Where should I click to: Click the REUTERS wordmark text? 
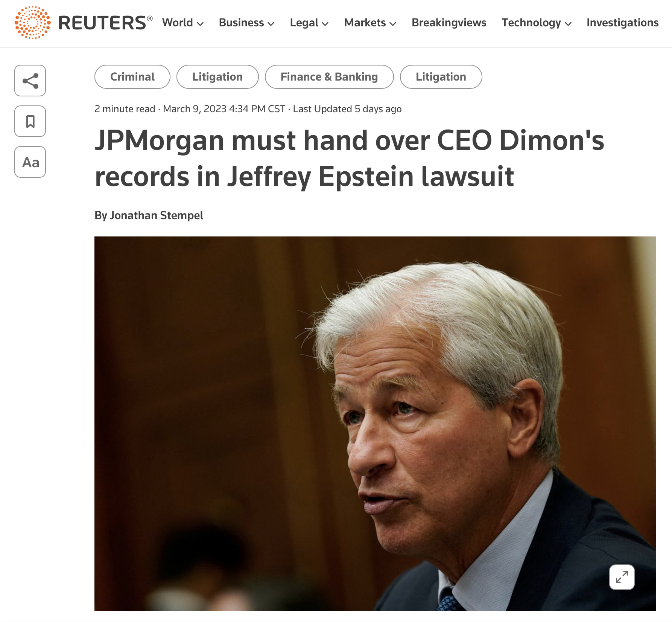(x=102, y=23)
